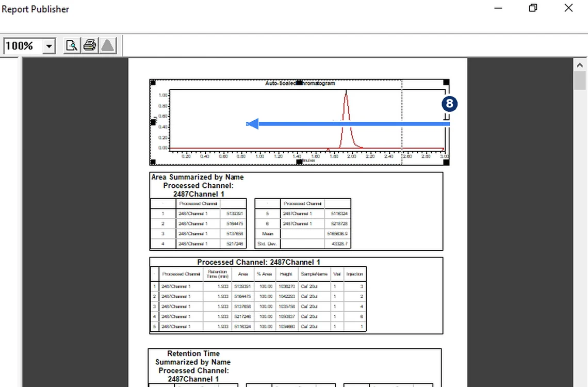Image resolution: width=588 pixels, height=387 pixels.
Task: Click the vertical scrollbar up arrow
Action: [580, 65]
